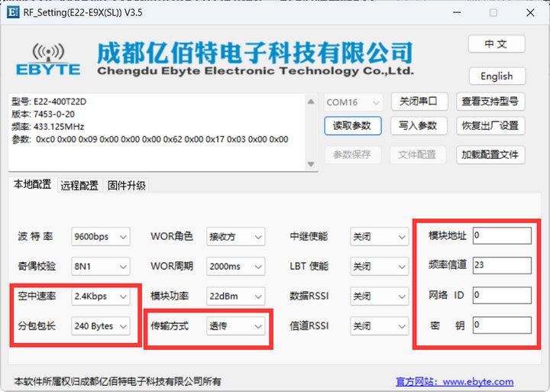The width and height of the screenshot is (550, 392).
Task: Open the 模块功率 22dBm dropdown
Action: click(236, 296)
